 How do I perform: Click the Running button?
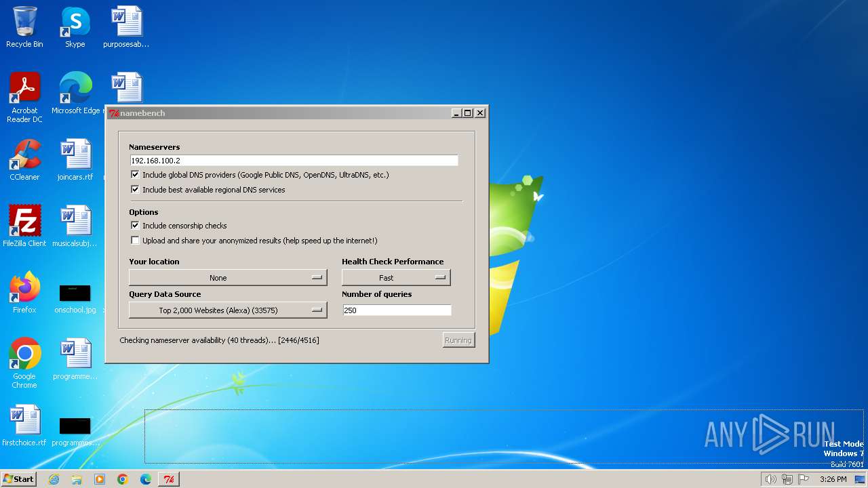458,340
